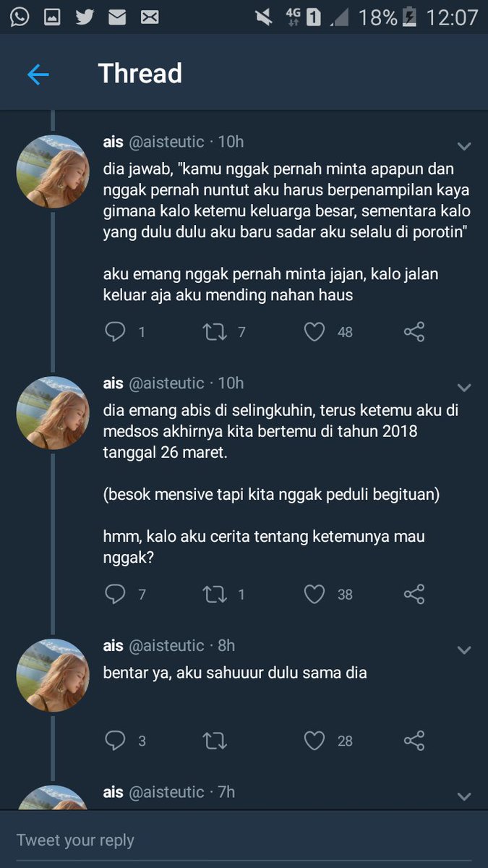This screenshot has width=488, height=868.
Task: Open the @aisteutic handle on the 8h tweet
Action: click(166, 646)
